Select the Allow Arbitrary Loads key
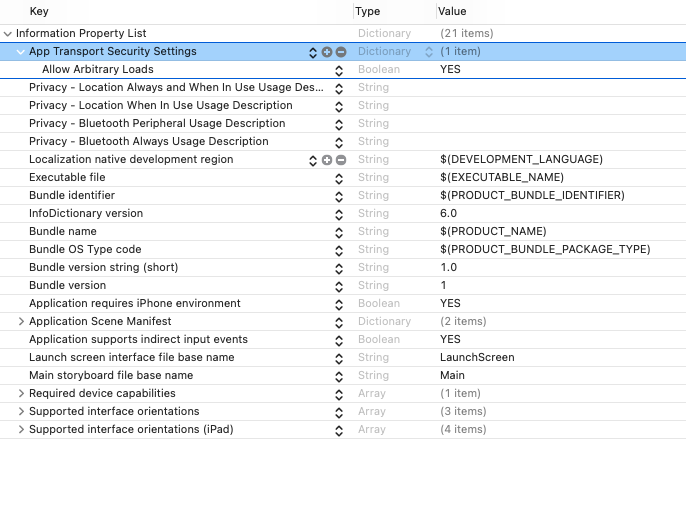This screenshot has height=521, width=686. pos(98,70)
